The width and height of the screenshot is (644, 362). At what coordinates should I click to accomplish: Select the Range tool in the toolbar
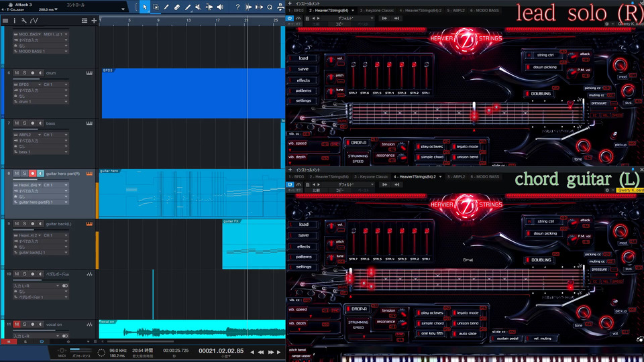[156, 7]
